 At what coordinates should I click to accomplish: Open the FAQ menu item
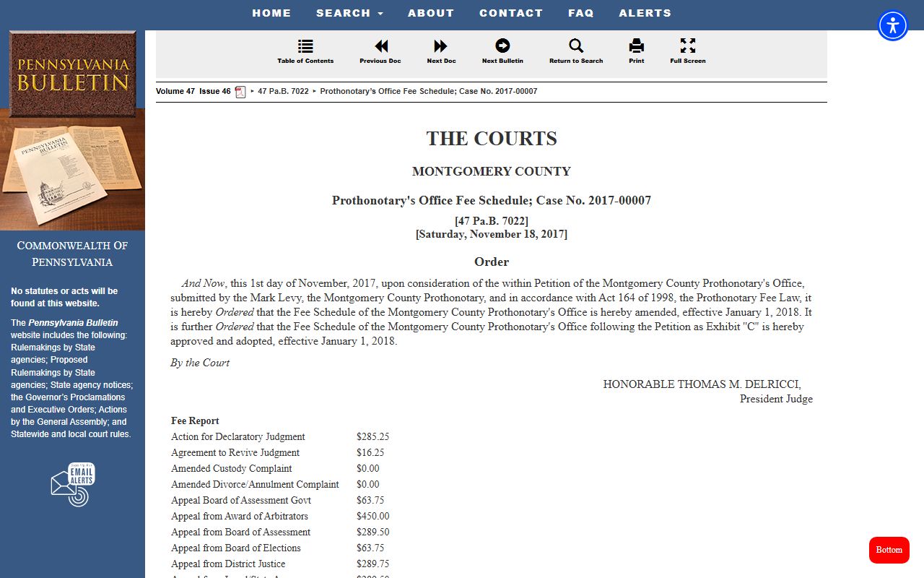coord(581,13)
